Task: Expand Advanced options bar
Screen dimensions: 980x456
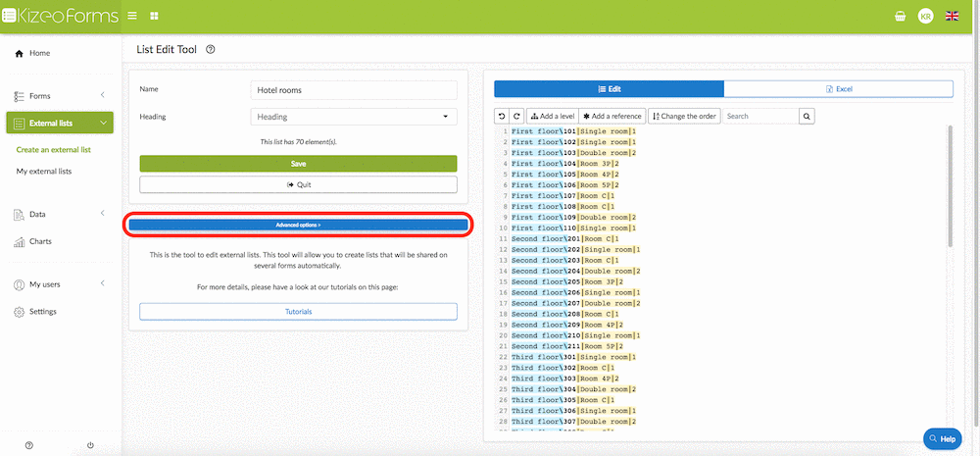Action: (298, 225)
